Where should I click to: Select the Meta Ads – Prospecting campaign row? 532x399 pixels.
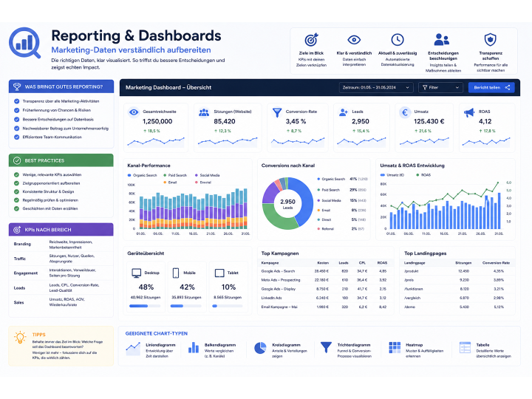pos(325,280)
